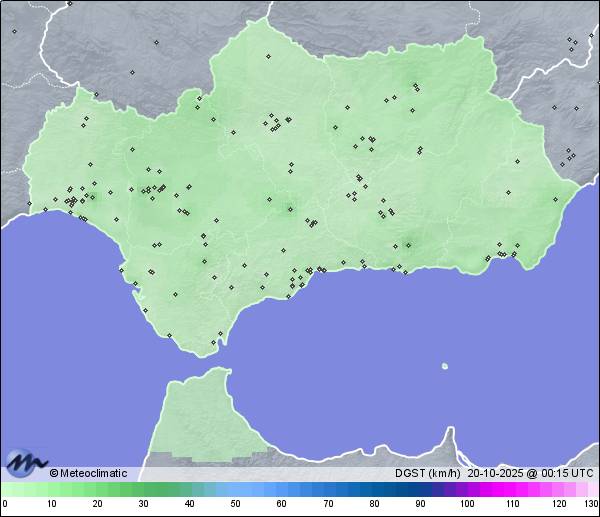Click the isolated island marker in the sea

click(x=444, y=366)
